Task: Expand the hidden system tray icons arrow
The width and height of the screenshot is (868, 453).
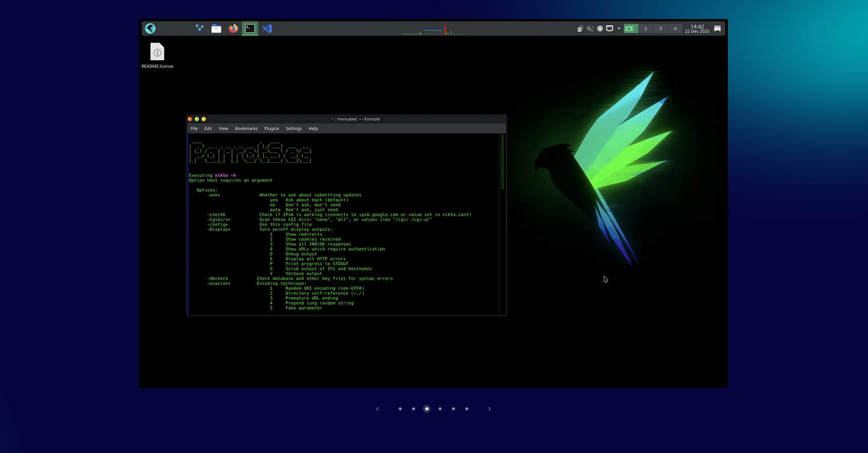Action: click(619, 28)
